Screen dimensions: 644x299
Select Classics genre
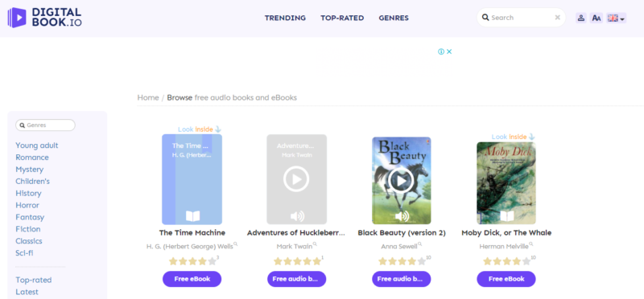click(29, 241)
